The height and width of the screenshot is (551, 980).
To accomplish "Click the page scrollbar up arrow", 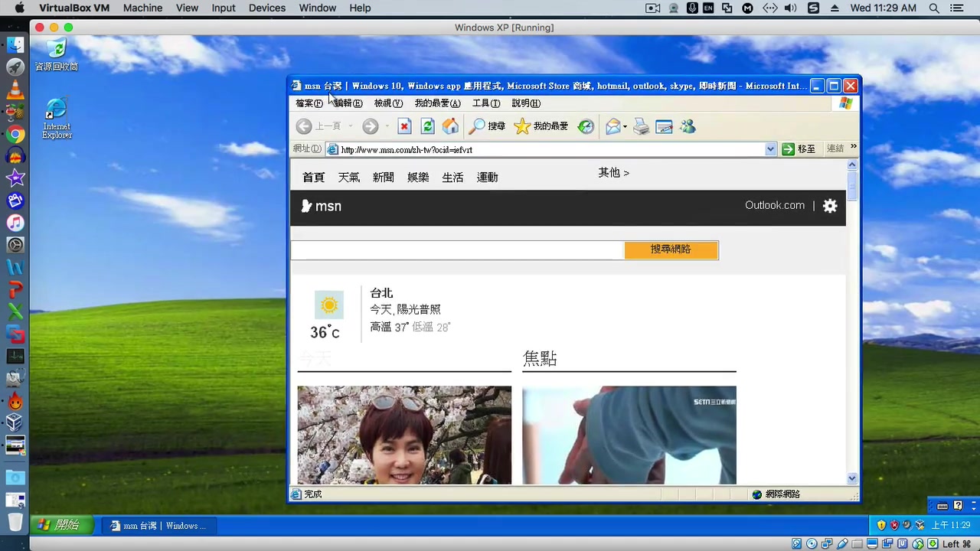I will tap(852, 165).
